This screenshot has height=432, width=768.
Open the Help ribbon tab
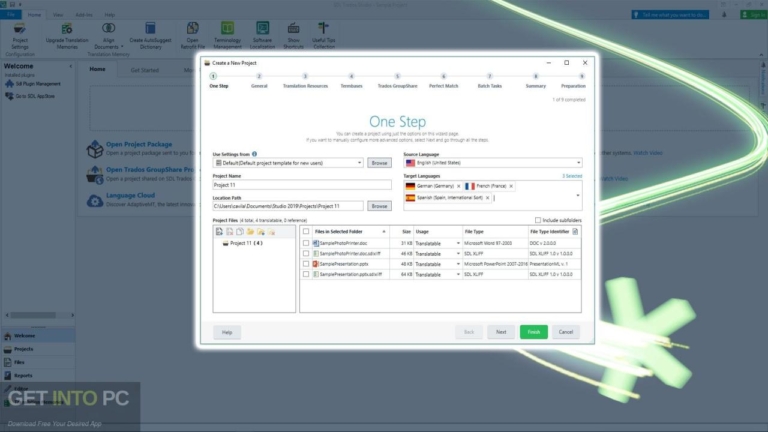pos(110,15)
